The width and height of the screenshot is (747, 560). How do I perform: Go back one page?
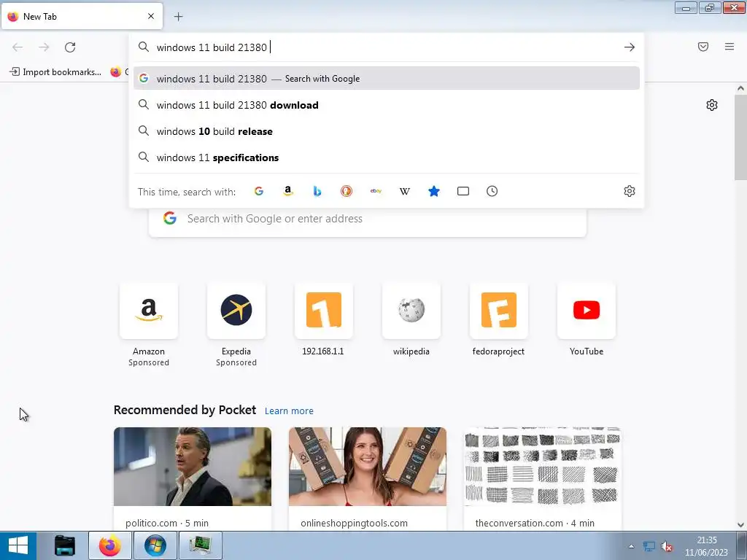(18, 47)
